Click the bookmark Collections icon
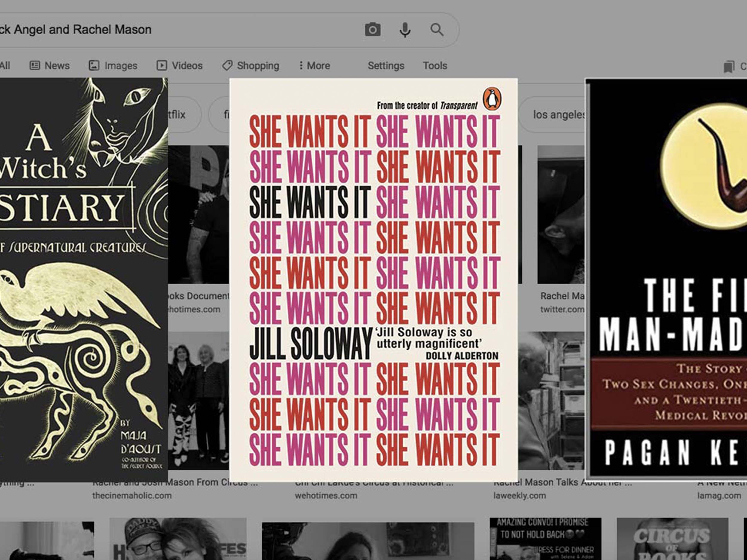 (729, 67)
